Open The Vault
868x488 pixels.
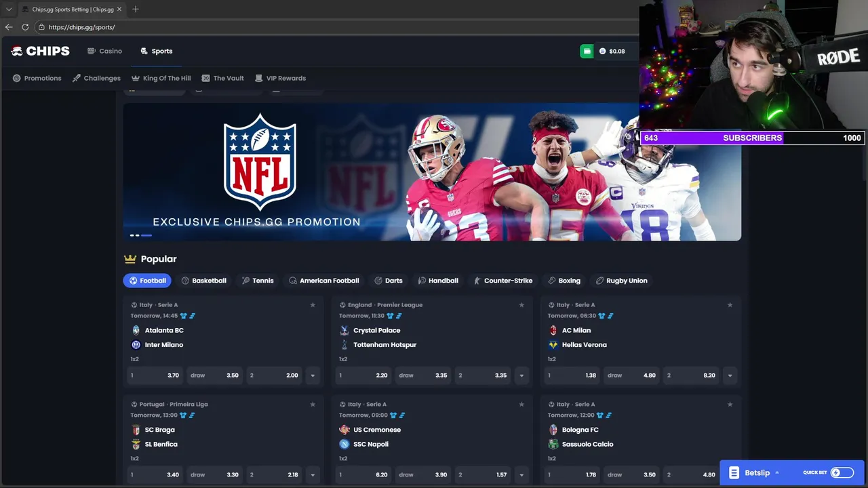click(x=222, y=78)
